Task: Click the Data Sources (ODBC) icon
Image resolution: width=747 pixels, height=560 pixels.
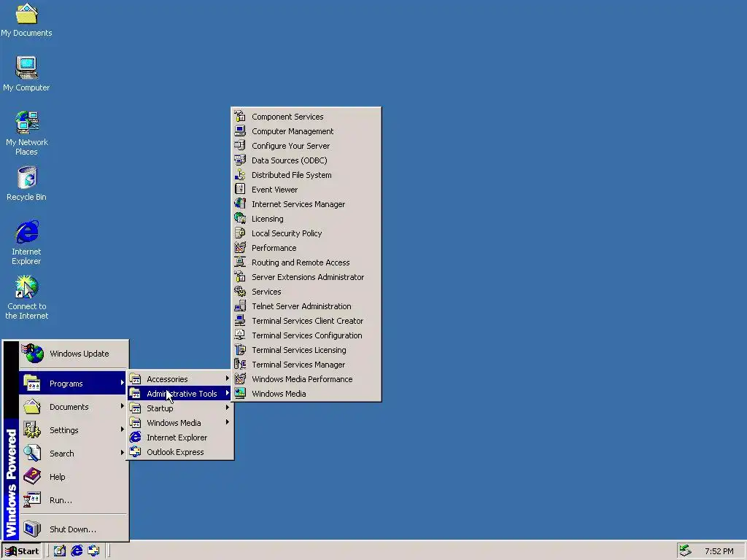Action: click(x=240, y=160)
